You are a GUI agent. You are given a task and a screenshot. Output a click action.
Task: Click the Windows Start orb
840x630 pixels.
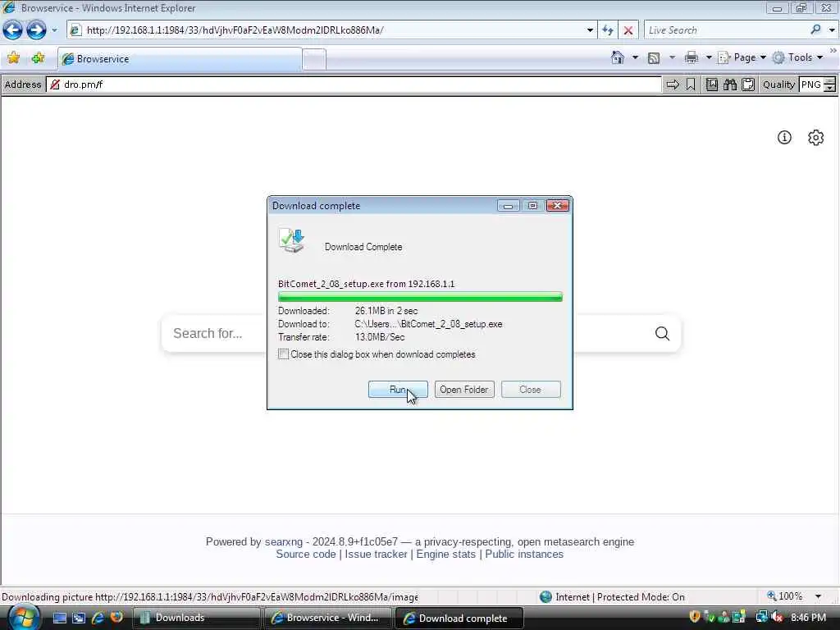click(x=23, y=618)
